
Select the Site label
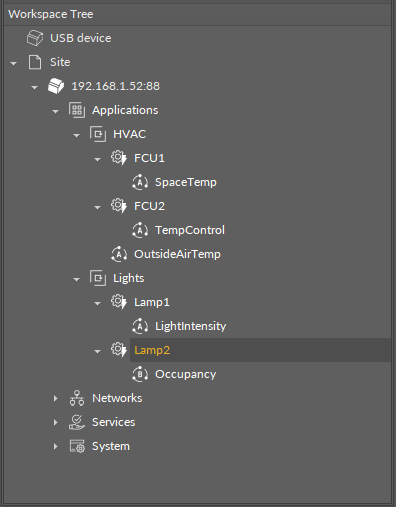click(60, 62)
